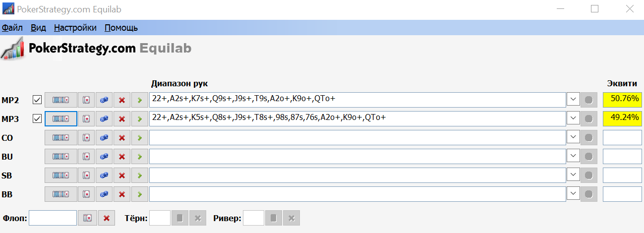Click SB empty range field
This screenshot has width=644, height=233.
(x=357, y=175)
